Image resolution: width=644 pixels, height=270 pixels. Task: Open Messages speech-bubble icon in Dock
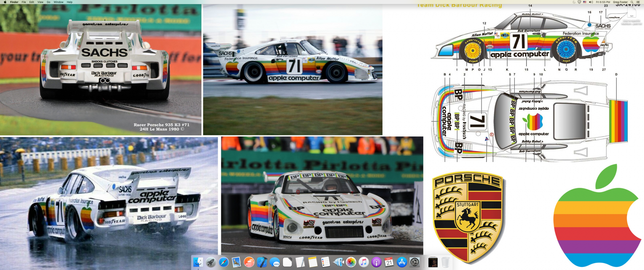pyautogui.click(x=275, y=262)
